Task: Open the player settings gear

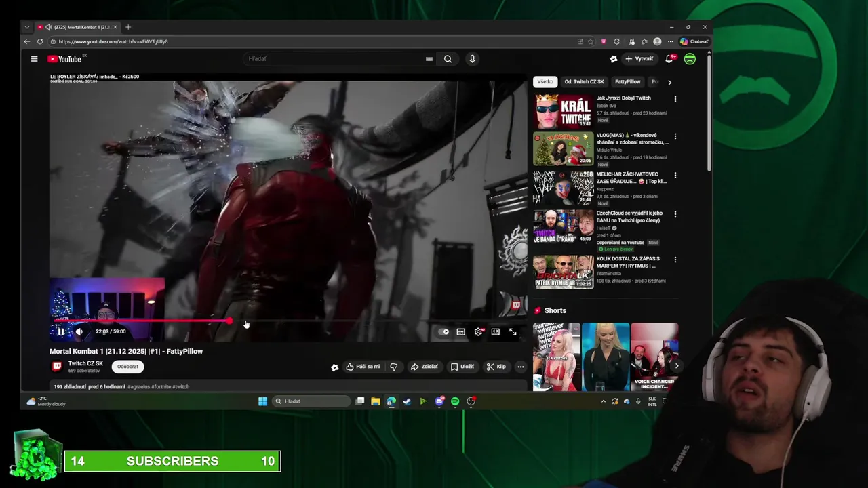Action: pyautogui.click(x=479, y=332)
